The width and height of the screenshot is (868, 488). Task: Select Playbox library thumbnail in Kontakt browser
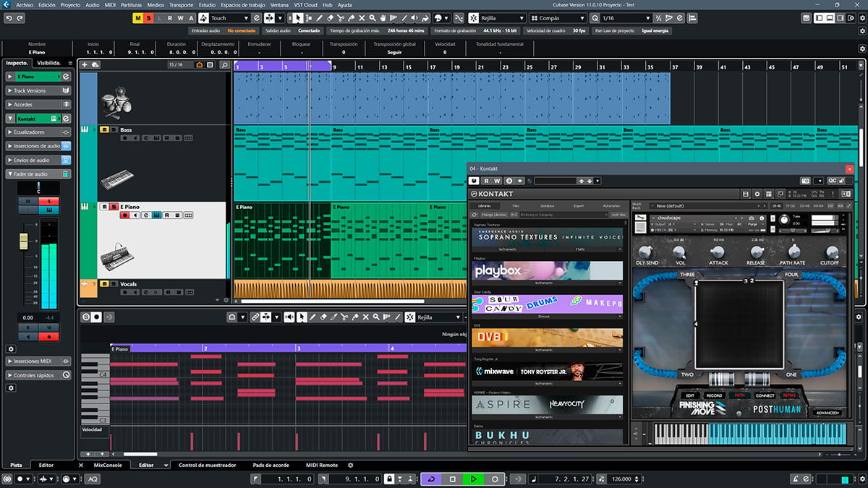tap(548, 271)
